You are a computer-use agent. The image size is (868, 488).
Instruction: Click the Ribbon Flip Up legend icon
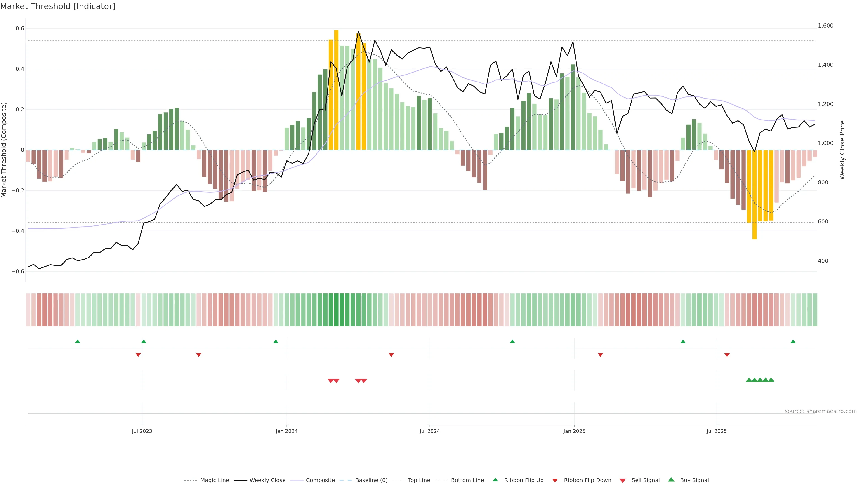(x=495, y=480)
